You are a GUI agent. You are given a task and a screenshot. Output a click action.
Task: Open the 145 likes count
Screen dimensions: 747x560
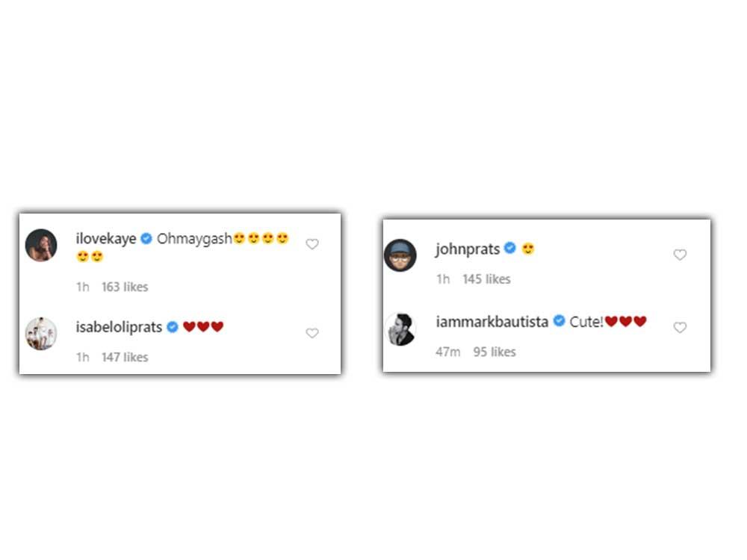(x=486, y=279)
